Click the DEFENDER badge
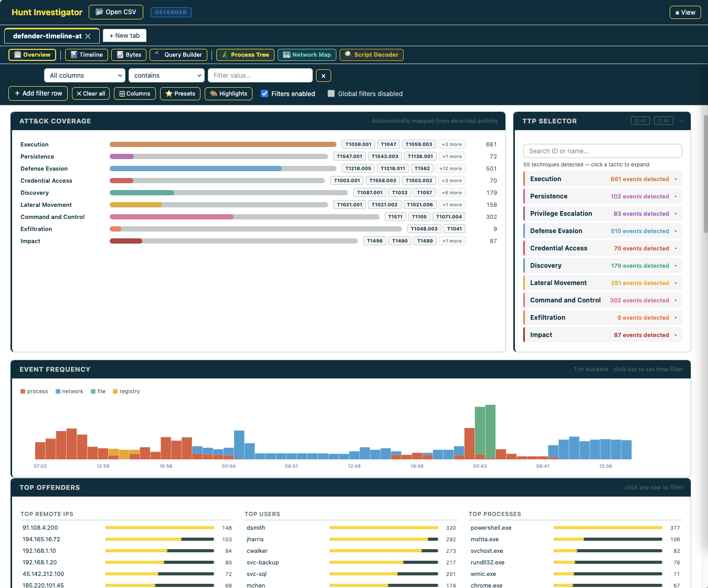The height and width of the screenshot is (588, 708). pos(171,12)
